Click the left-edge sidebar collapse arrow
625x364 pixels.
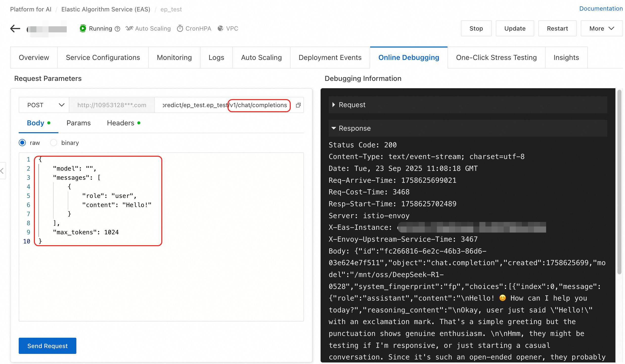(2, 171)
